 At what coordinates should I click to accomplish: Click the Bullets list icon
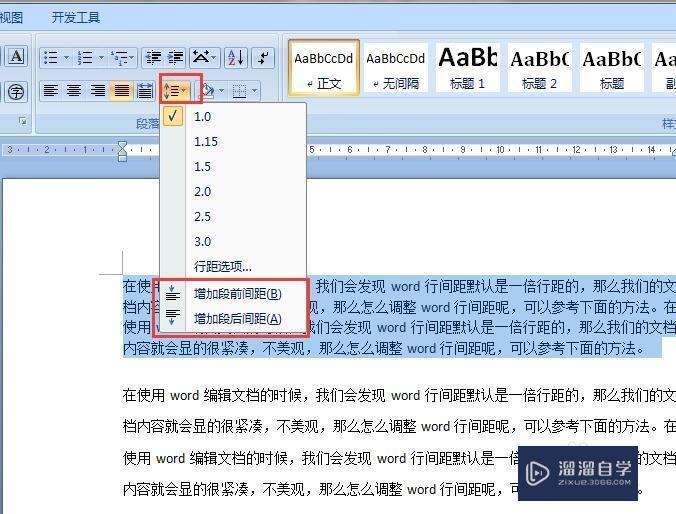tap(51, 57)
